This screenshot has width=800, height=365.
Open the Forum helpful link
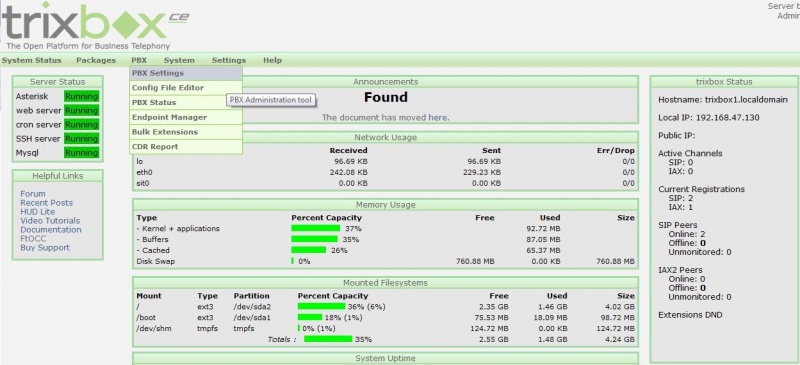pyautogui.click(x=33, y=194)
